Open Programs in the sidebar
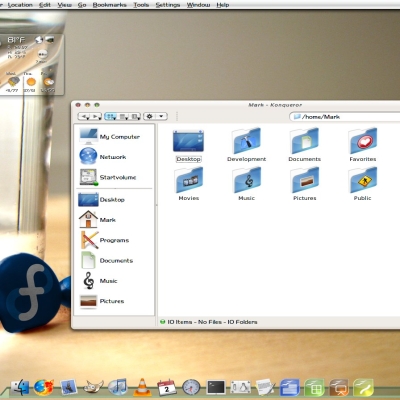 click(x=104, y=240)
